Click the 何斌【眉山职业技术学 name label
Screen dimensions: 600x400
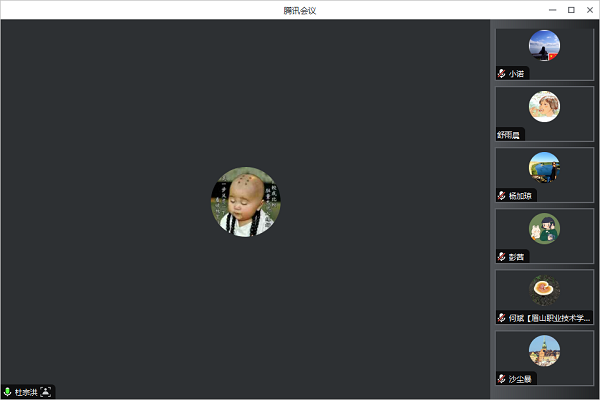point(548,318)
